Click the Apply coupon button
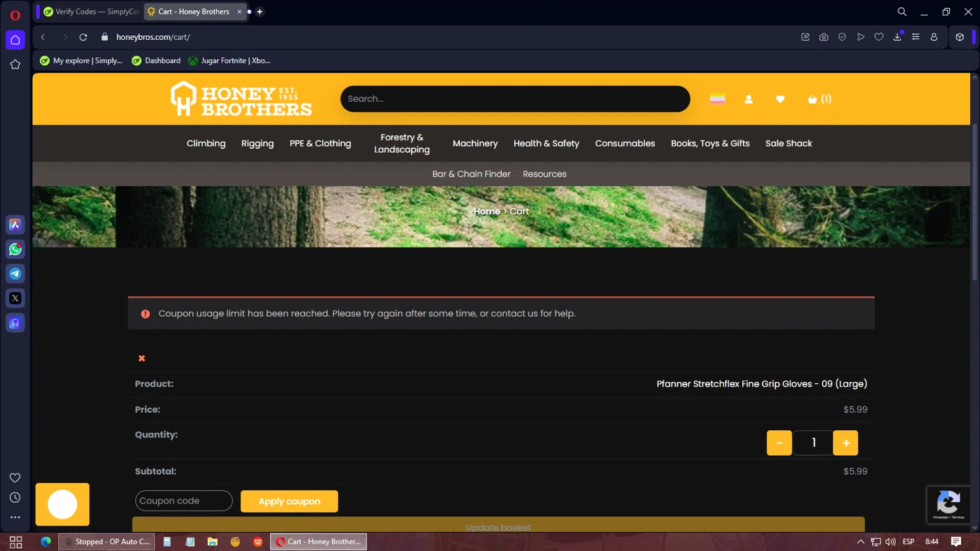Viewport: 980px width, 551px height. point(289,501)
